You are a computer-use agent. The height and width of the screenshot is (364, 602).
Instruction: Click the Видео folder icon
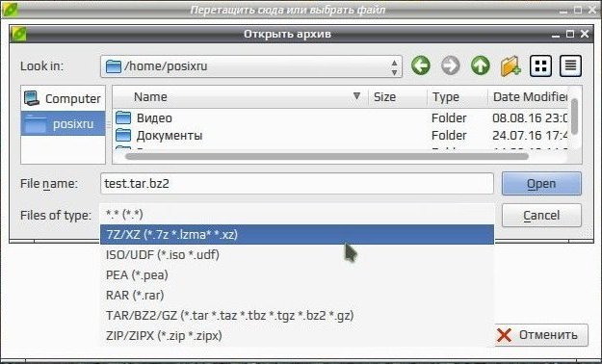pyautogui.click(x=123, y=117)
